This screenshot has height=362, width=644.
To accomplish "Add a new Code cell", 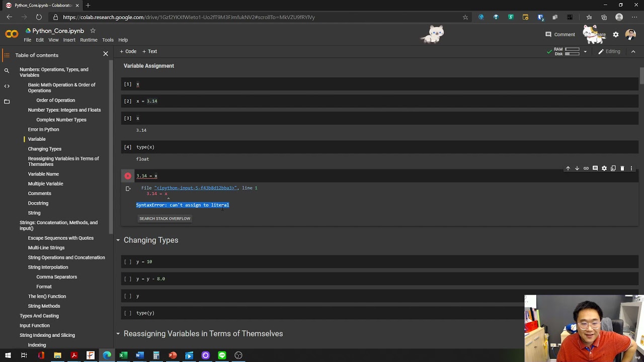I will pos(128,51).
